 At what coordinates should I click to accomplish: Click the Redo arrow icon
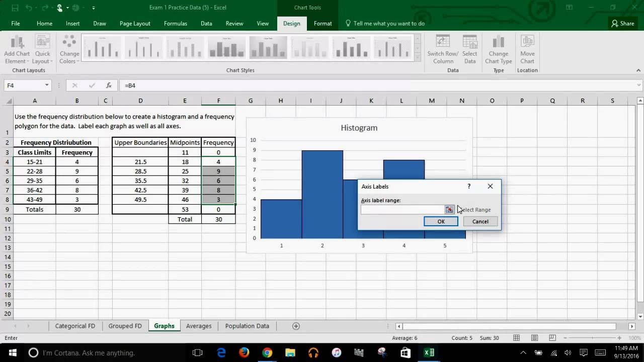click(x=46, y=8)
